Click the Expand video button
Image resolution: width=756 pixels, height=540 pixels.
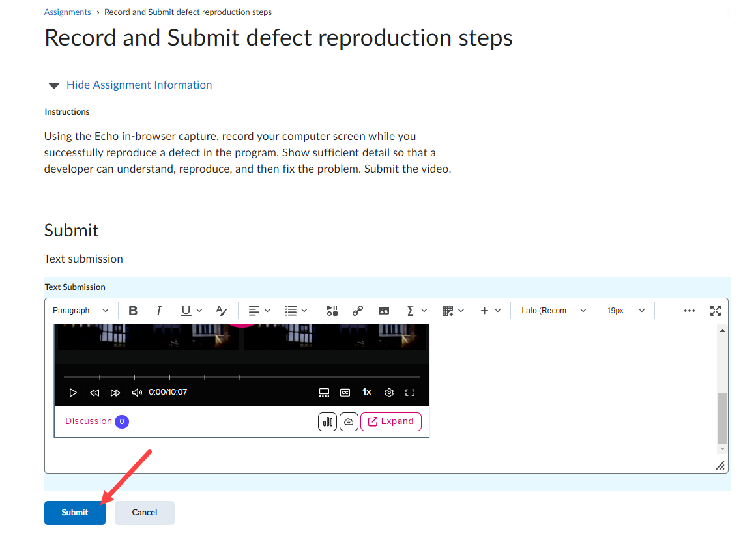391,421
